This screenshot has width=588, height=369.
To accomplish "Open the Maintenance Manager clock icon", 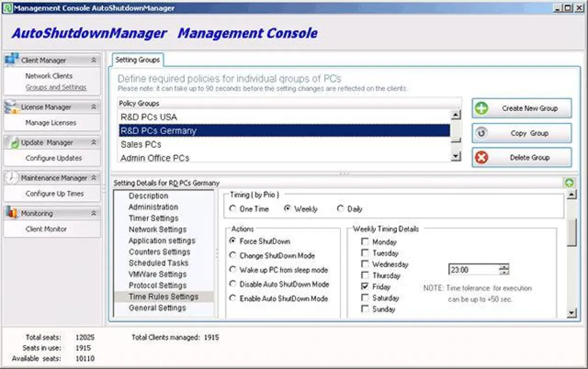I will pos(11,178).
